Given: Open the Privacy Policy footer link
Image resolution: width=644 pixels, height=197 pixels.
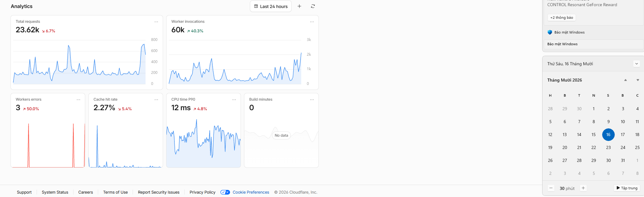Looking at the screenshot, I should coord(202,192).
